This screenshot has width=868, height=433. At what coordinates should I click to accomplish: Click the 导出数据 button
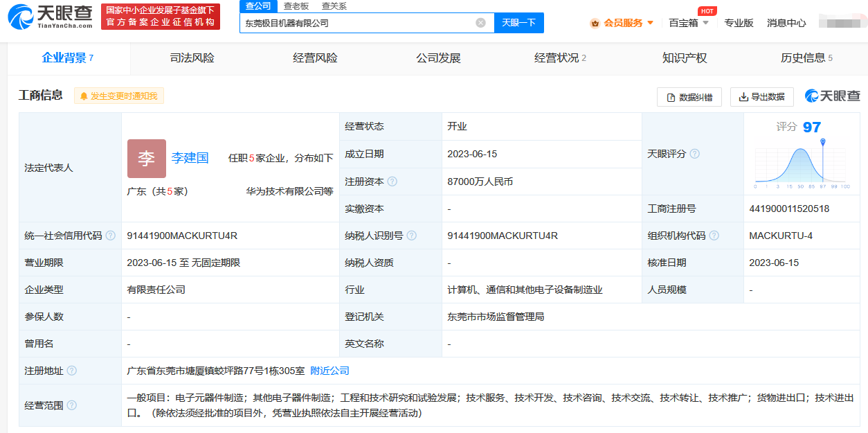click(761, 97)
